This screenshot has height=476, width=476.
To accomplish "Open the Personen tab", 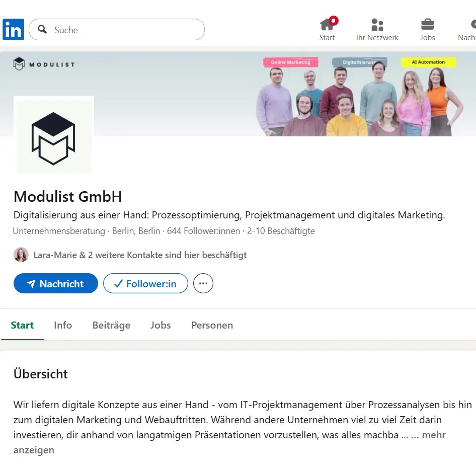I will [x=212, y=325].
